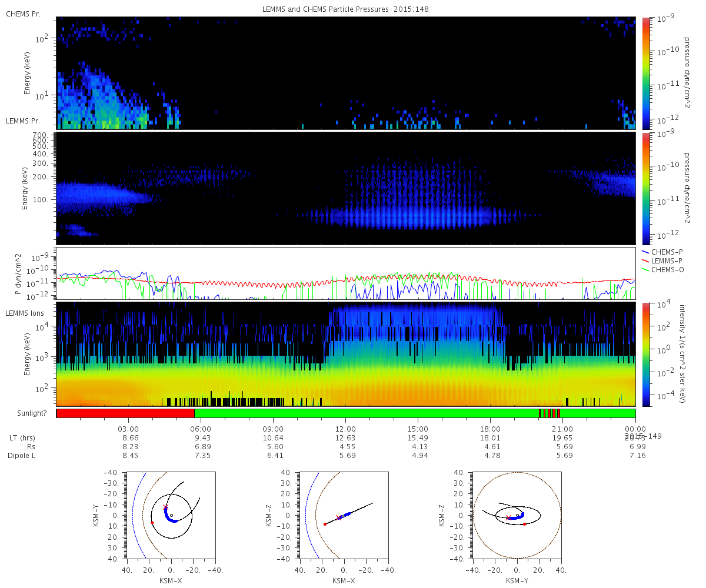Click the green segment of Sunlight bar
Image resolution: width=706 pixels, height=588 pixels.
367,413
